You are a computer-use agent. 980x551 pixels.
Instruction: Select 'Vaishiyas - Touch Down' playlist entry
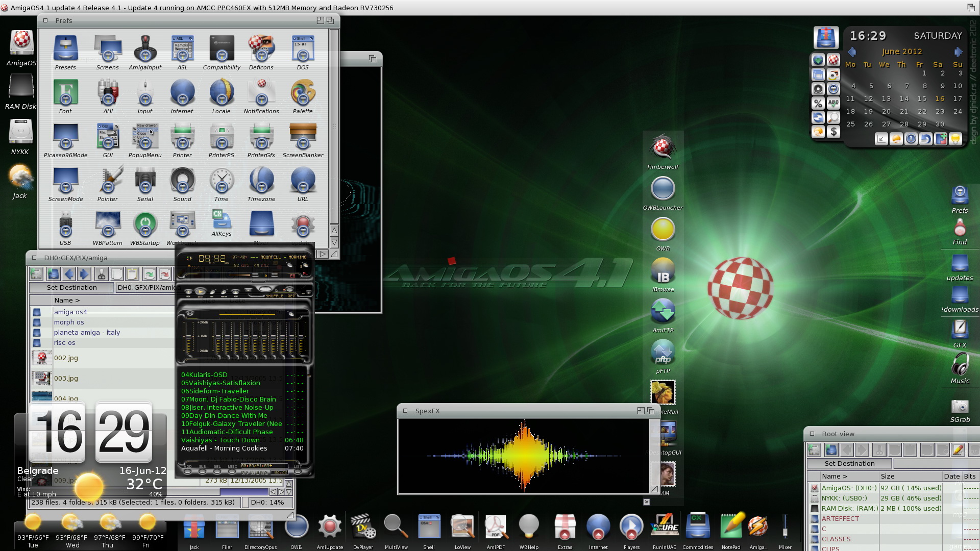(220, 440)
